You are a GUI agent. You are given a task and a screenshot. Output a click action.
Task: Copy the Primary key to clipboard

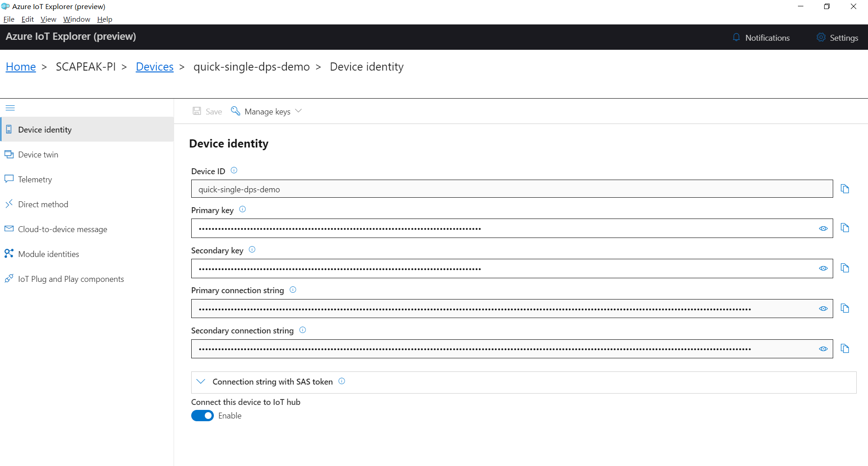coord(844,228)
